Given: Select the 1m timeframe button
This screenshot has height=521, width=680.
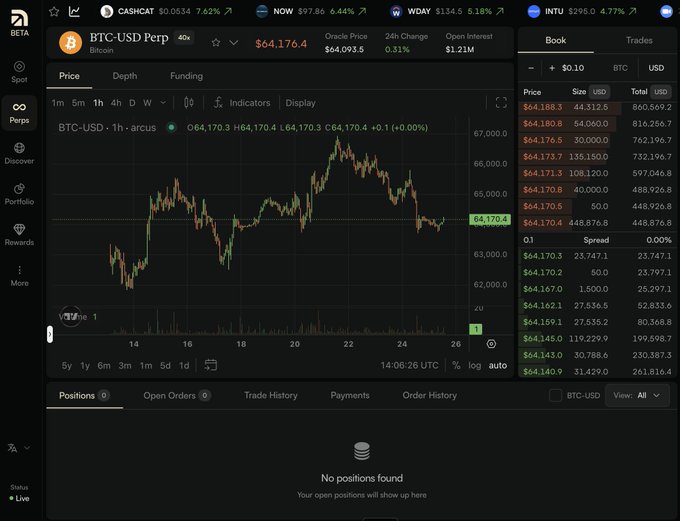Looking at the screenshot, I should click(x=58, y=103).
